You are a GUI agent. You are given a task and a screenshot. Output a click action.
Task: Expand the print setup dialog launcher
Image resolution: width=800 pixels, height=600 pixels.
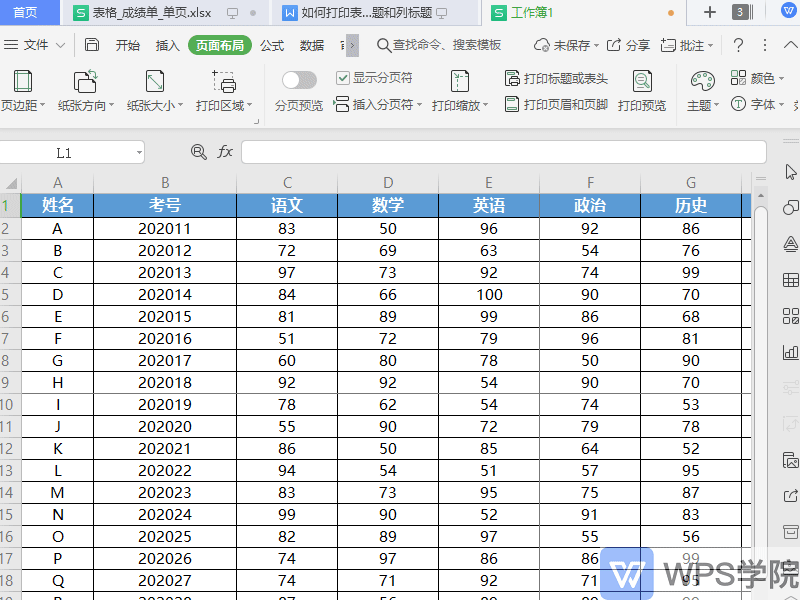tap(257, 121)
